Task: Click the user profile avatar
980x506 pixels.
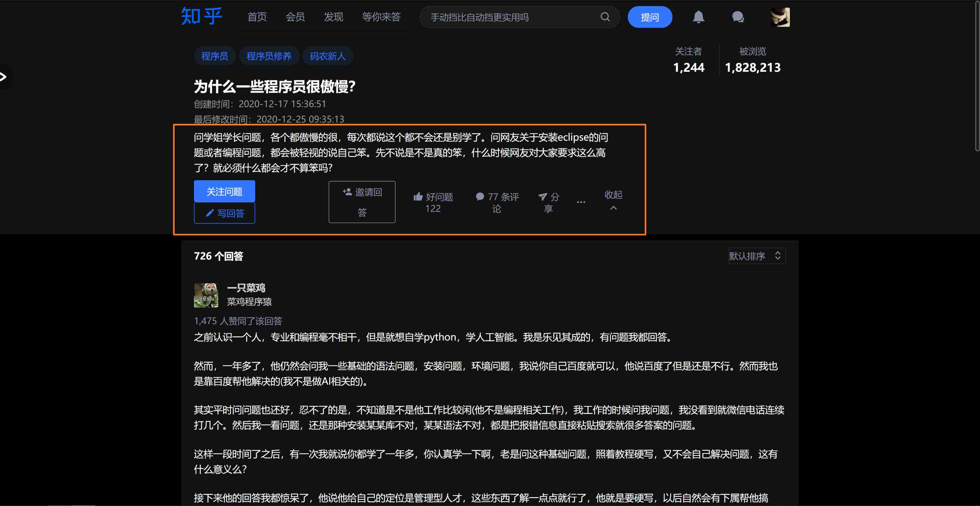Action: (x=780, y=17)
